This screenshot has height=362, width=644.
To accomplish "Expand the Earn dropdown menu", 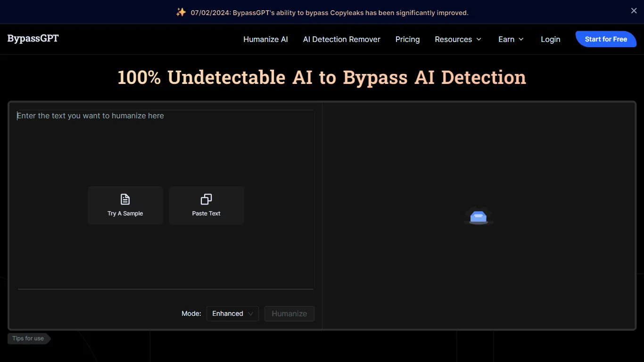I will tap(511, 39).
